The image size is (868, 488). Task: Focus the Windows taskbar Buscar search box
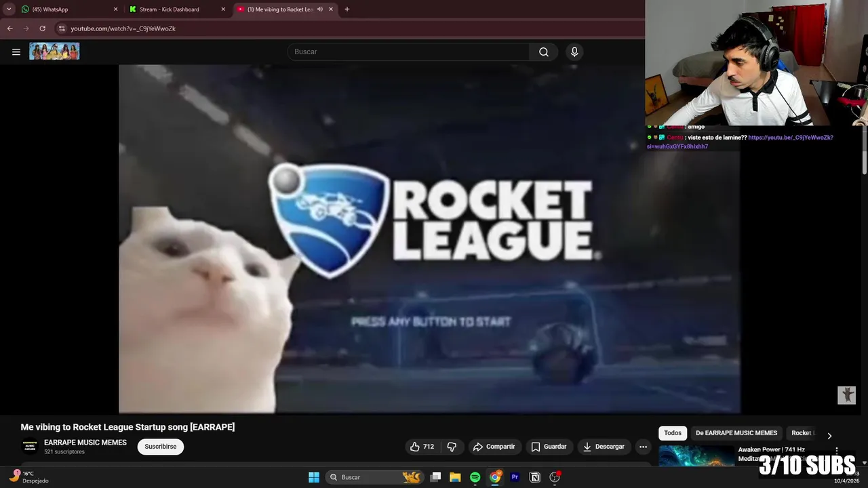tap(374, 477)
